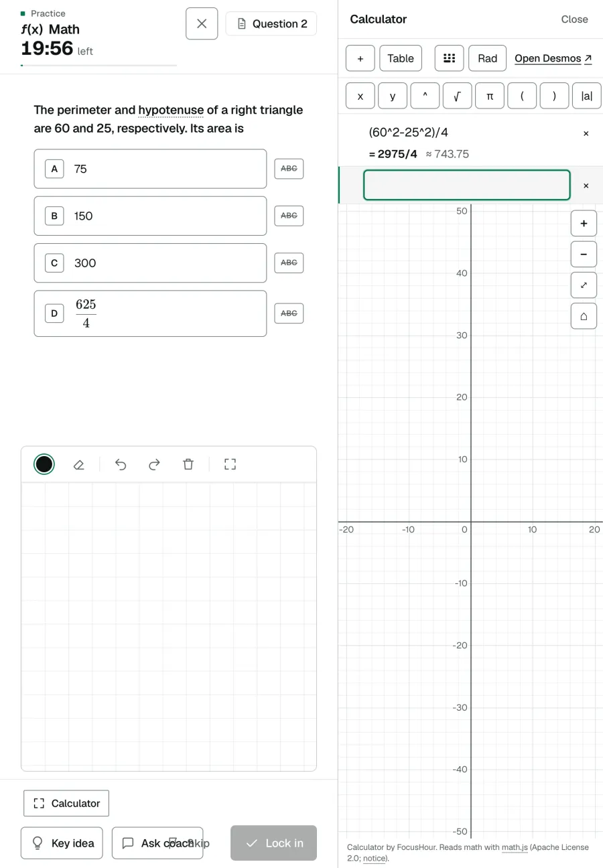
Task: Delete the empty expression row
Action: (586, 186)
